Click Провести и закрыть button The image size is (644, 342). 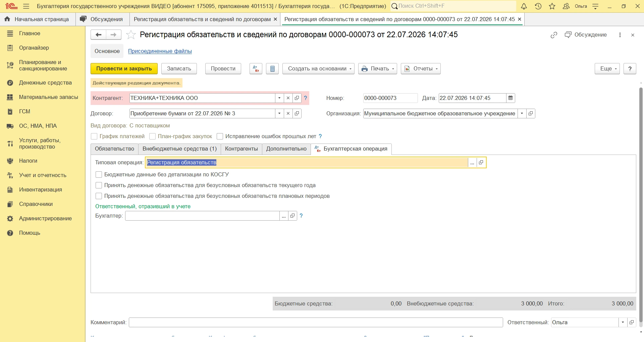pos(124,69)
